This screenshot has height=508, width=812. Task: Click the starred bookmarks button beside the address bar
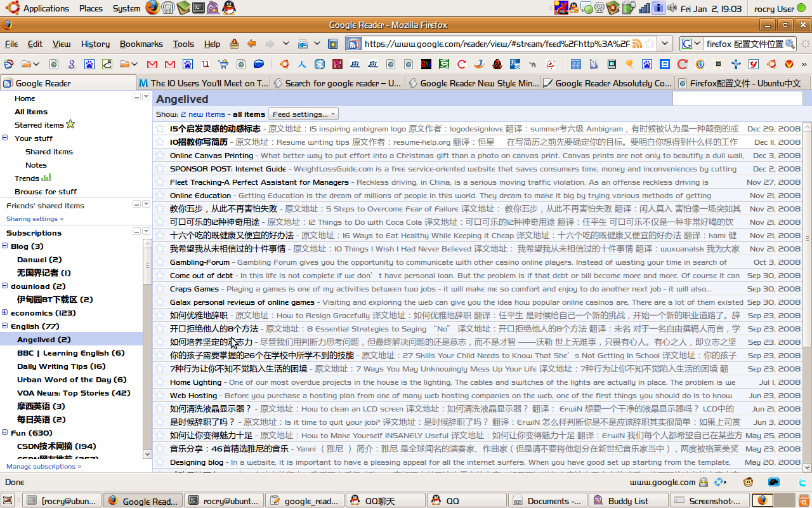[x=332, y=44]
